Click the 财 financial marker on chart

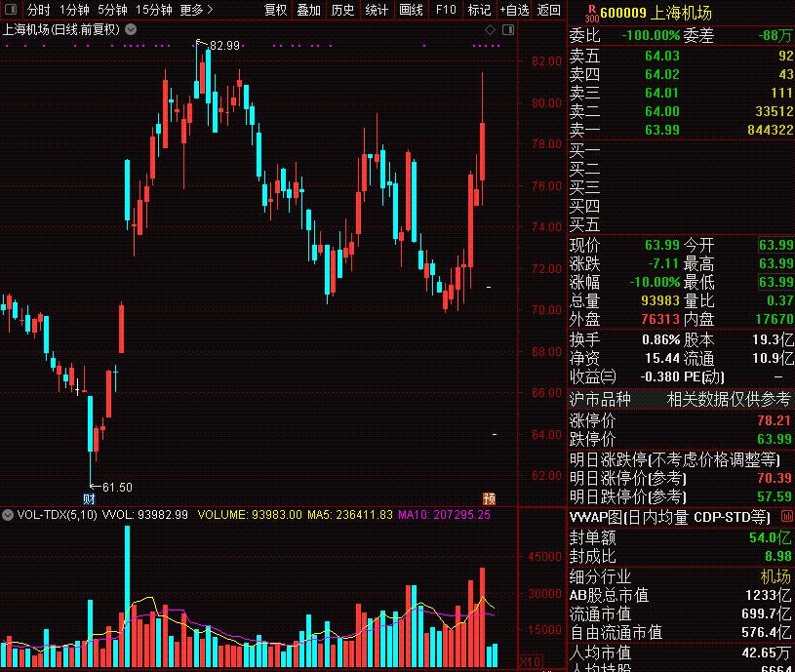[x=89, y=499]
